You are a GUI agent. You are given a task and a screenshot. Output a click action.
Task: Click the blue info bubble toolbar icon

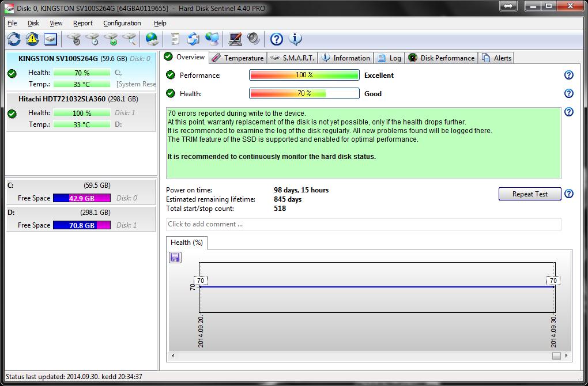295,39
